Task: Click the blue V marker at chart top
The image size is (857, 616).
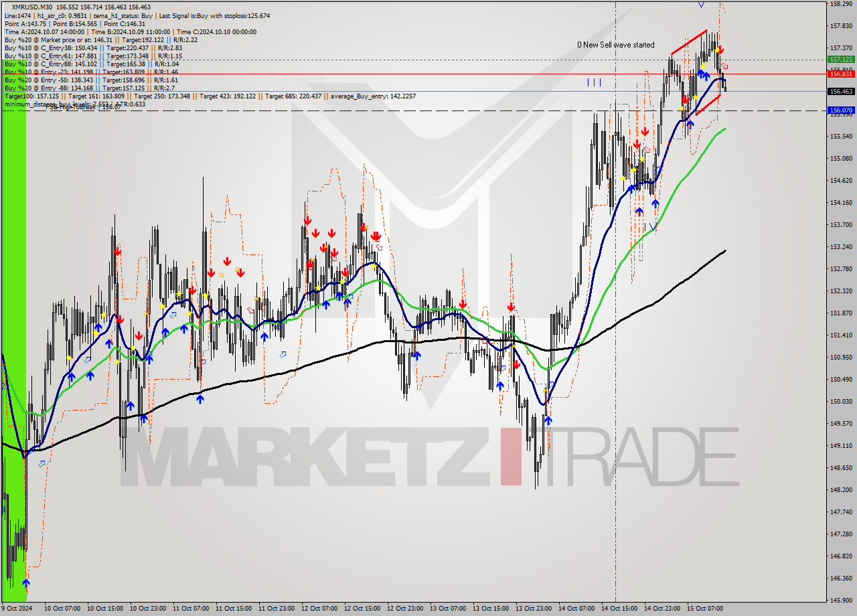Action: click(701, 4)
